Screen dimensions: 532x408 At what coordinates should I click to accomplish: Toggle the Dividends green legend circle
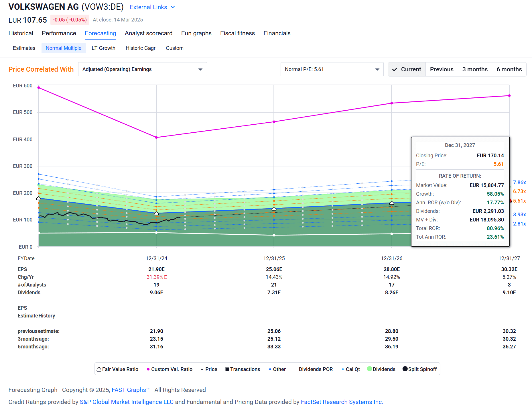[x=370, y=369]
